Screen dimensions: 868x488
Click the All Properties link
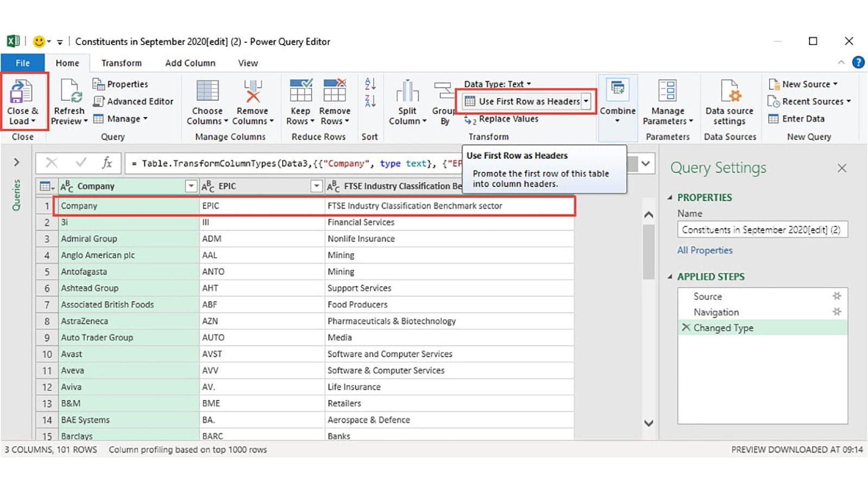point(705,251)
